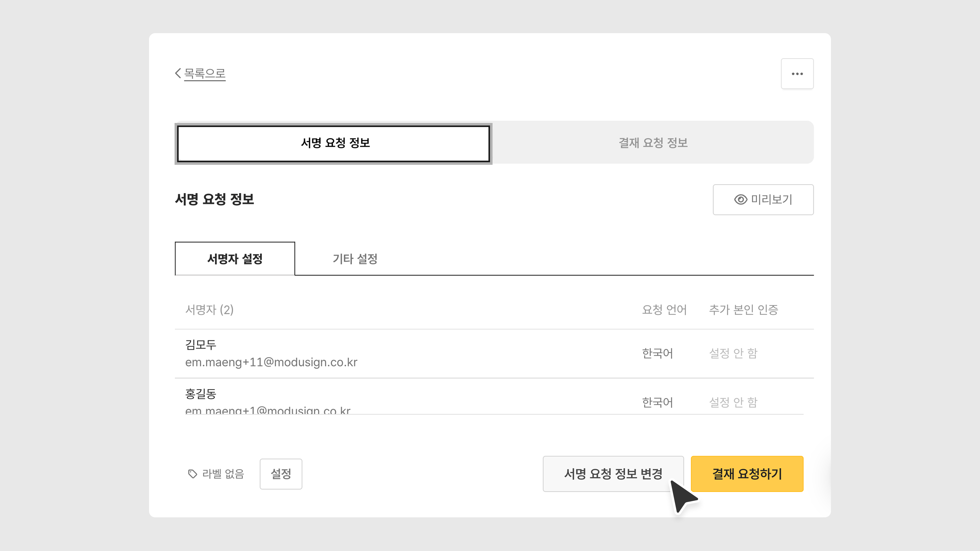Open the three-dots more options menu
980x551 pixels.
pyautogui.click(x=797, y=74)
